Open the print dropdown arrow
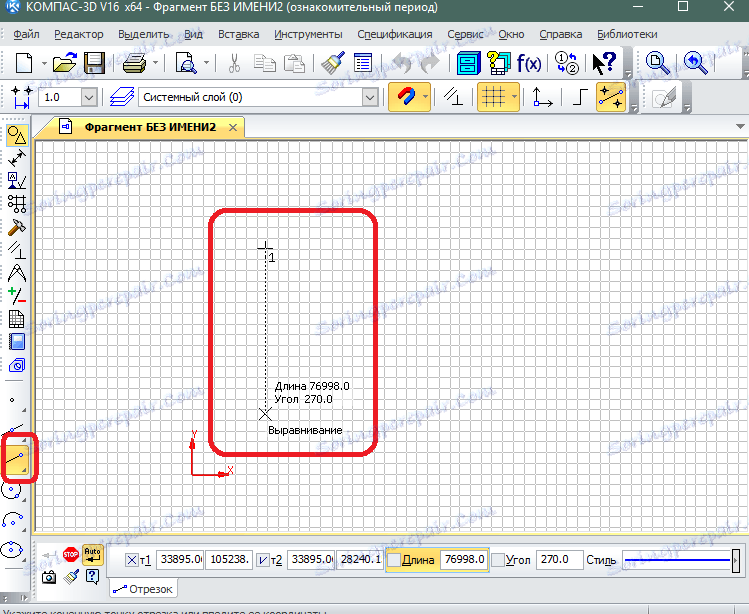This screenshot has width=749, height=614. coord(155,63)
